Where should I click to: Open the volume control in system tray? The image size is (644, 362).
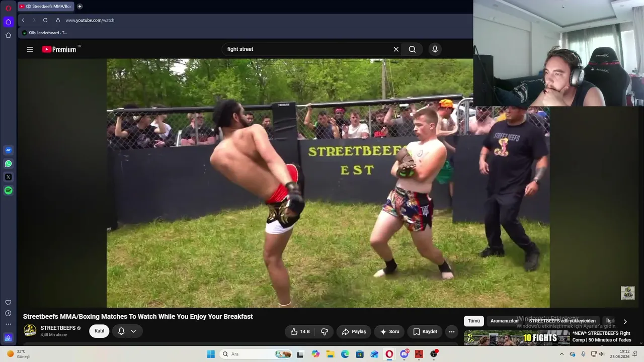pos(601,354)
